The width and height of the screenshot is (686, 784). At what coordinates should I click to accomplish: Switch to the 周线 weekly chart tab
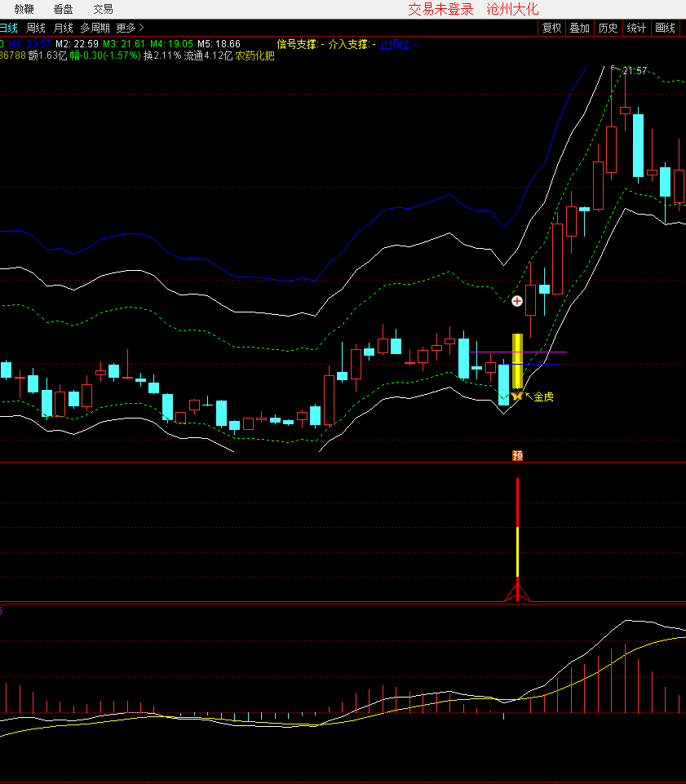pos(36,28)
